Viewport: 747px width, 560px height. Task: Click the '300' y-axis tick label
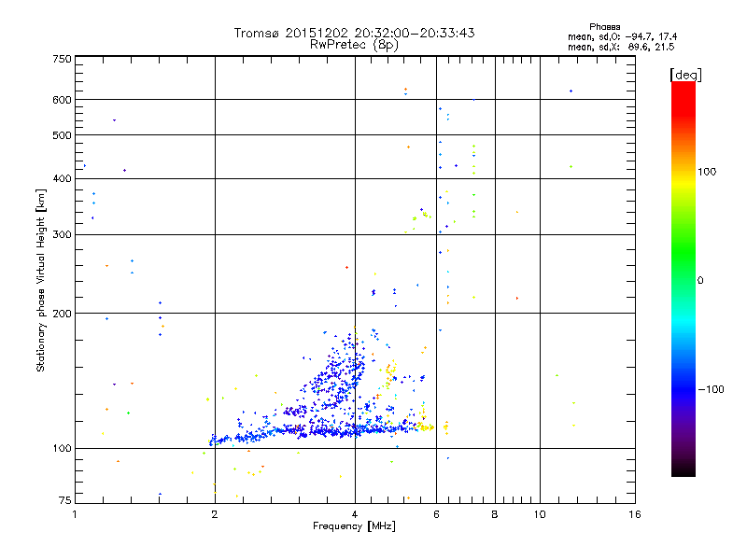(x=62, y=235)
